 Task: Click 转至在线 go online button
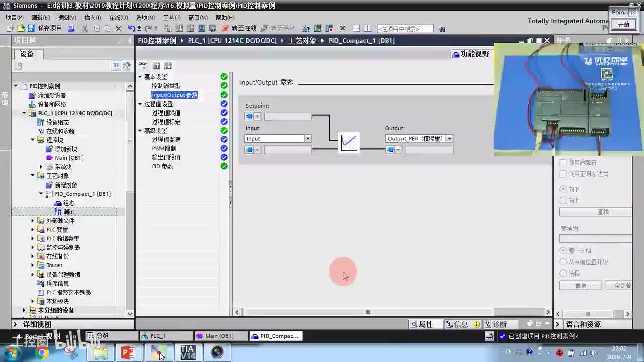pyautogui.click(x=239, y=28)
